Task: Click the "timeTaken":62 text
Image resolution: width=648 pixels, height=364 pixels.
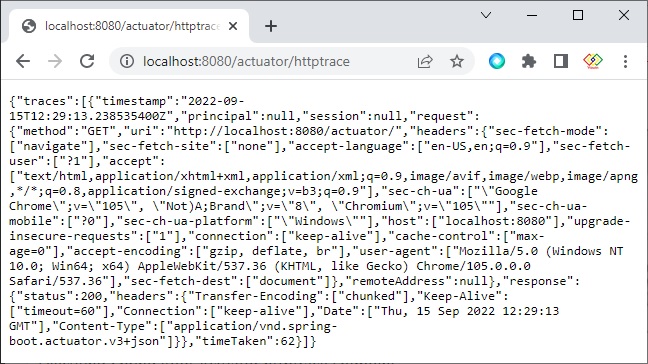Action: [245, 341]
